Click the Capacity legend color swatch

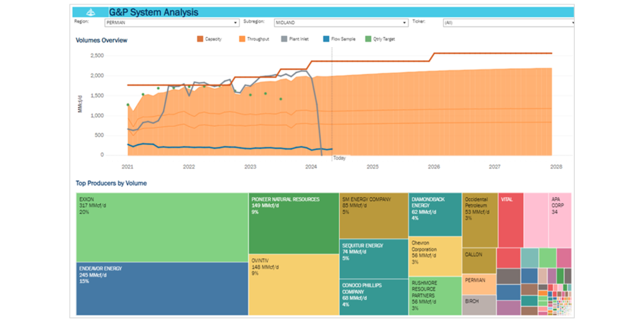tap(200, 39)
